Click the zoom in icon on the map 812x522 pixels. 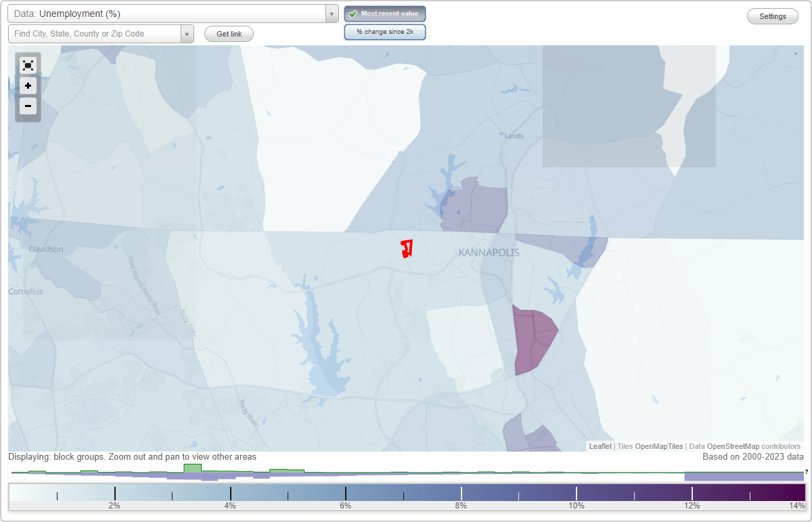pos(28,86)
